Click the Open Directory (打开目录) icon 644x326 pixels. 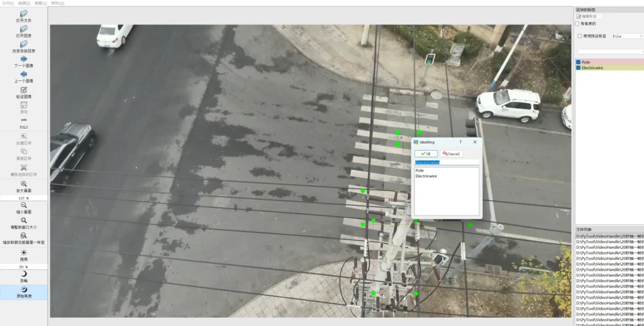tap(24, 29)
